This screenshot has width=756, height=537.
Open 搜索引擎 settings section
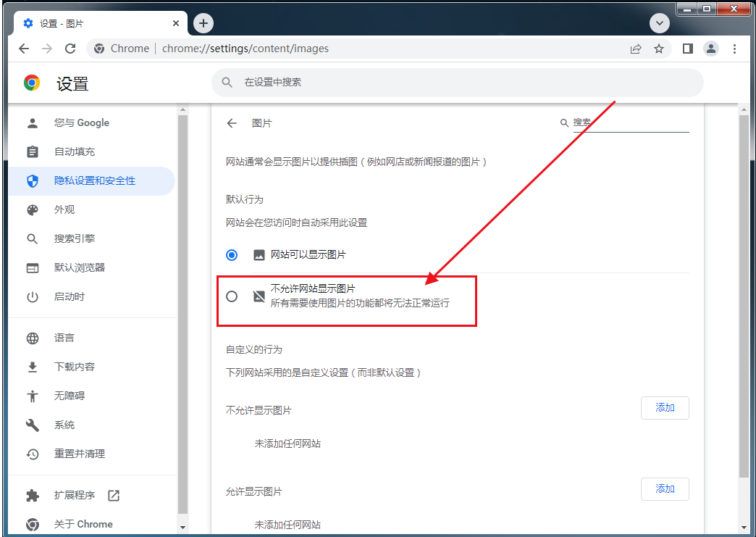click(x=92, y=239)
